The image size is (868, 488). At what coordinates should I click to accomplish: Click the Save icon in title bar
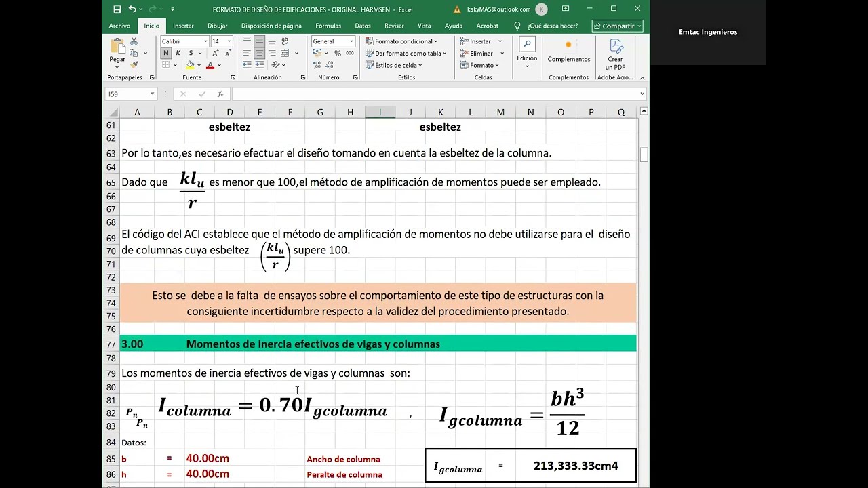(117, 9)
